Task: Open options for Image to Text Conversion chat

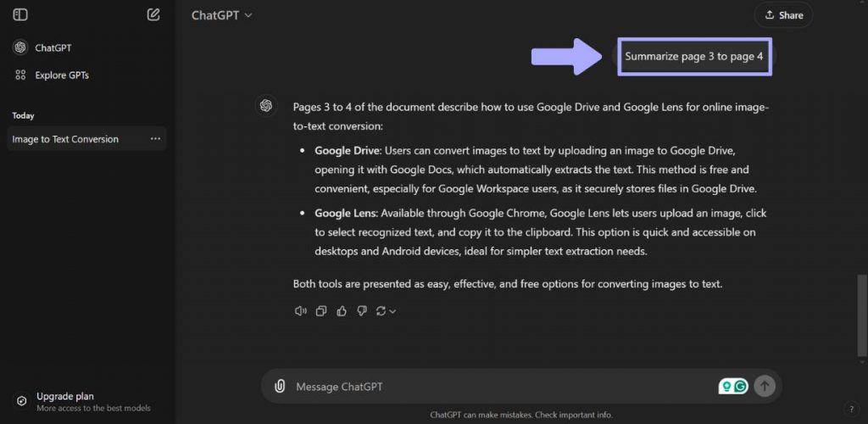Action: [156, 139]
